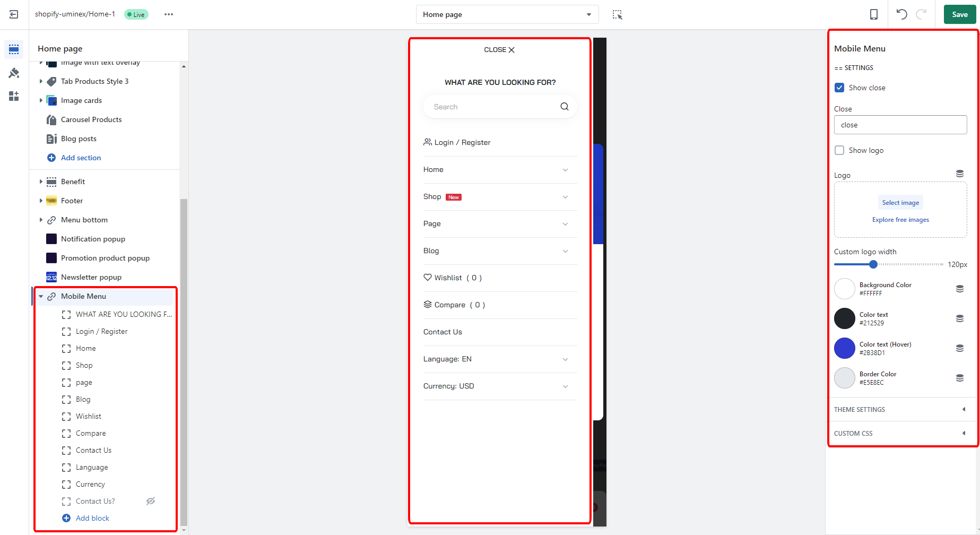Screen dimensions: 980x535
Task: Uncheck the Show close checkbox
Action: pyautogui.click(x=839, y=88)
